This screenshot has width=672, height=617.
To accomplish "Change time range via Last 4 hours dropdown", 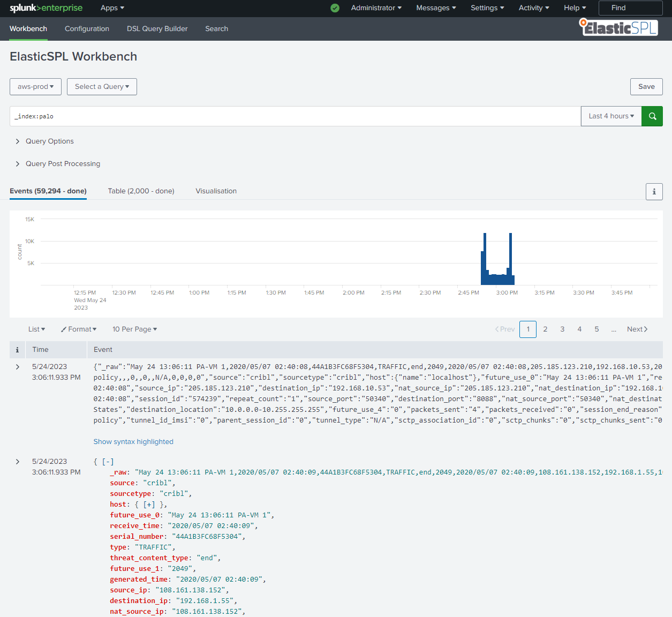I will [x=610, y=116].
